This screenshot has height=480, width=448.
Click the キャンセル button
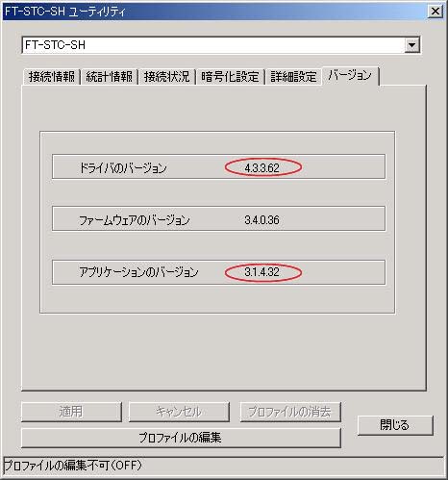tap(179, 412)
